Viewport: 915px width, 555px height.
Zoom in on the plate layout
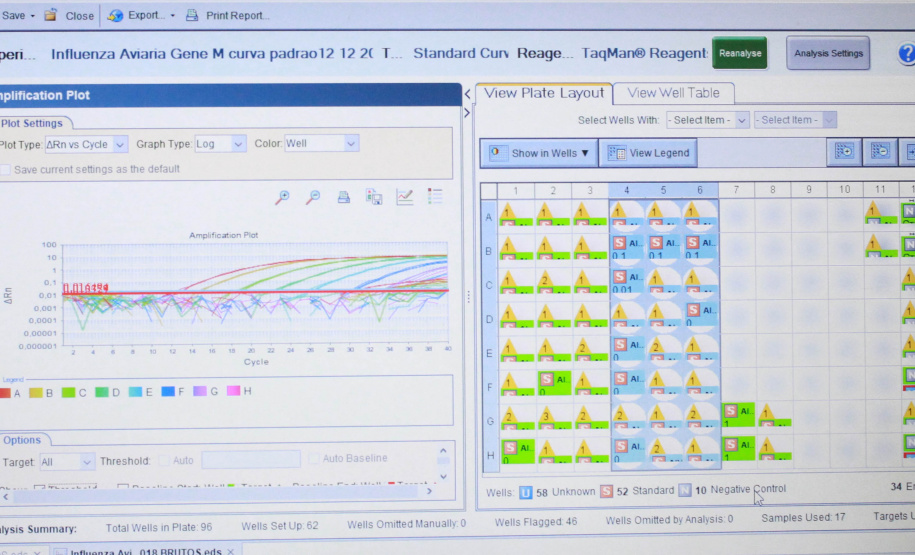[844, 152]
